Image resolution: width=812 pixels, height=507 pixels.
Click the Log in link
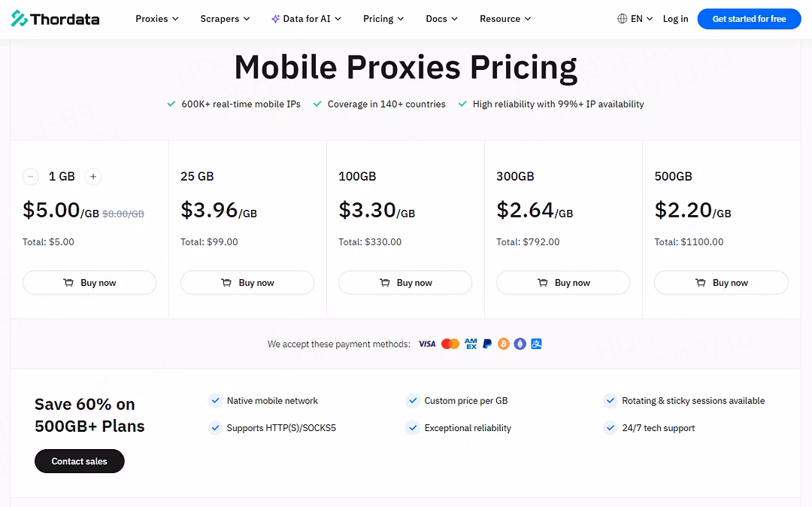click(x=675, y=19)
